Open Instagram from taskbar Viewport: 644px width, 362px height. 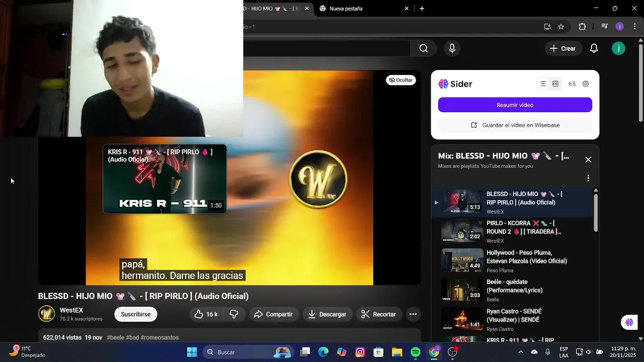click(x=360, y=352)
